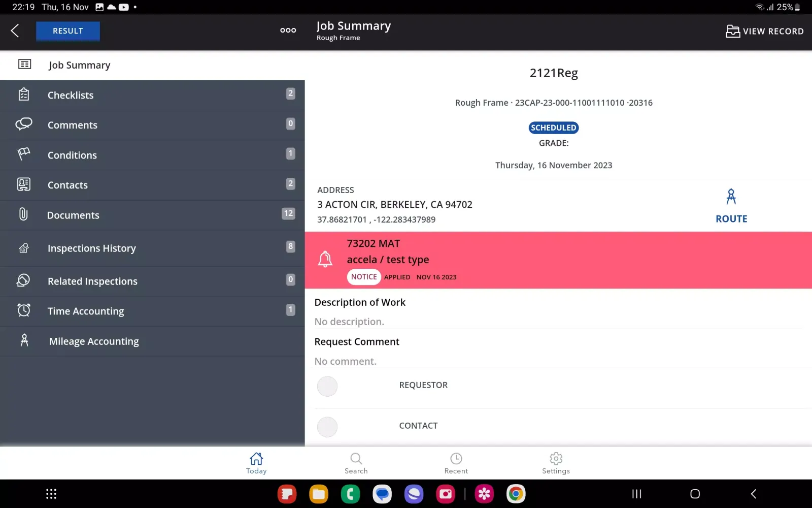Launch Chrome from the taskbar

[516, 494]
